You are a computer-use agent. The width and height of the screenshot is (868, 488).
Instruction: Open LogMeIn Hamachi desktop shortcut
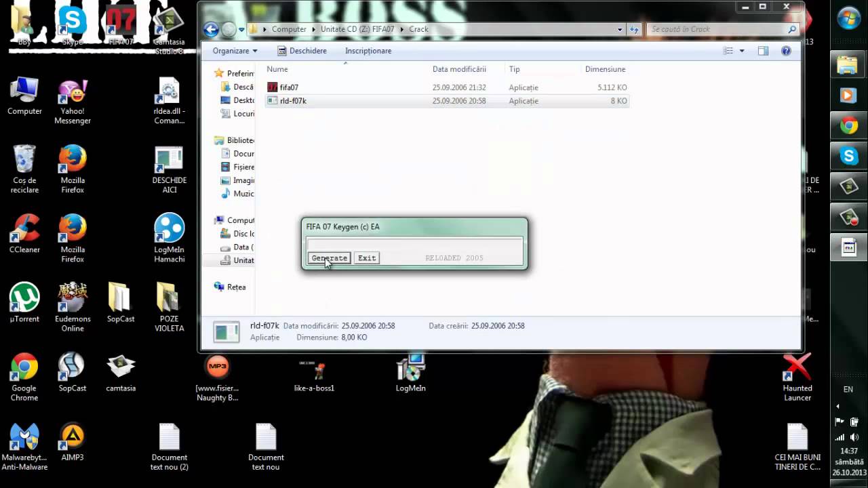169,239
